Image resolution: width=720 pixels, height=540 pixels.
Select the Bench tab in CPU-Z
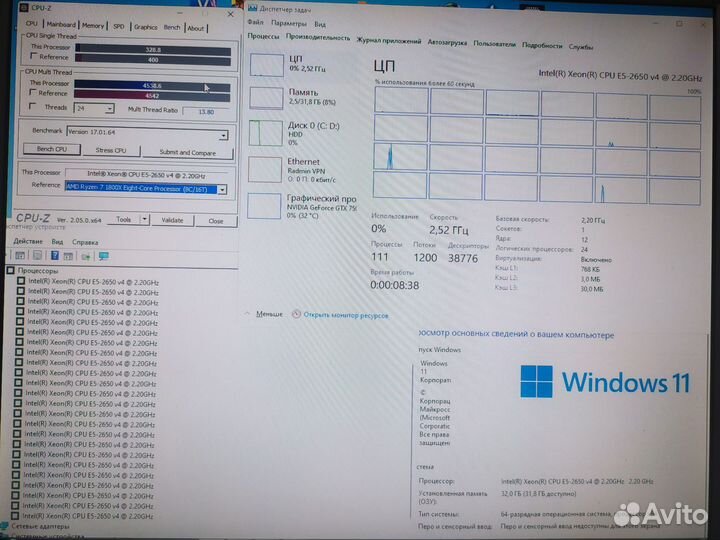tap(172, 28)
